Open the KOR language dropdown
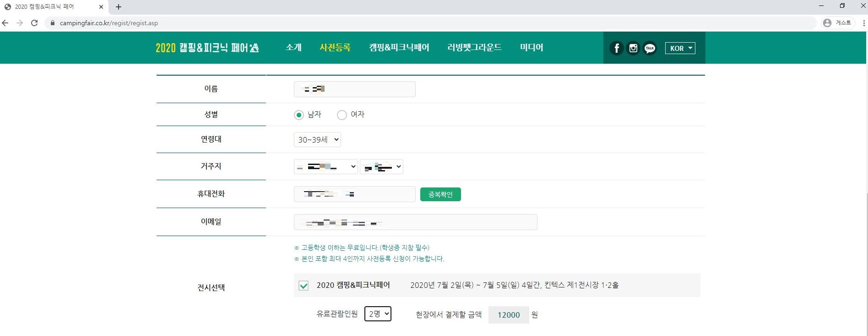Image resolution: width=868 pixels, height=336 pixels. pyautogui.click(x=680, y=48)
